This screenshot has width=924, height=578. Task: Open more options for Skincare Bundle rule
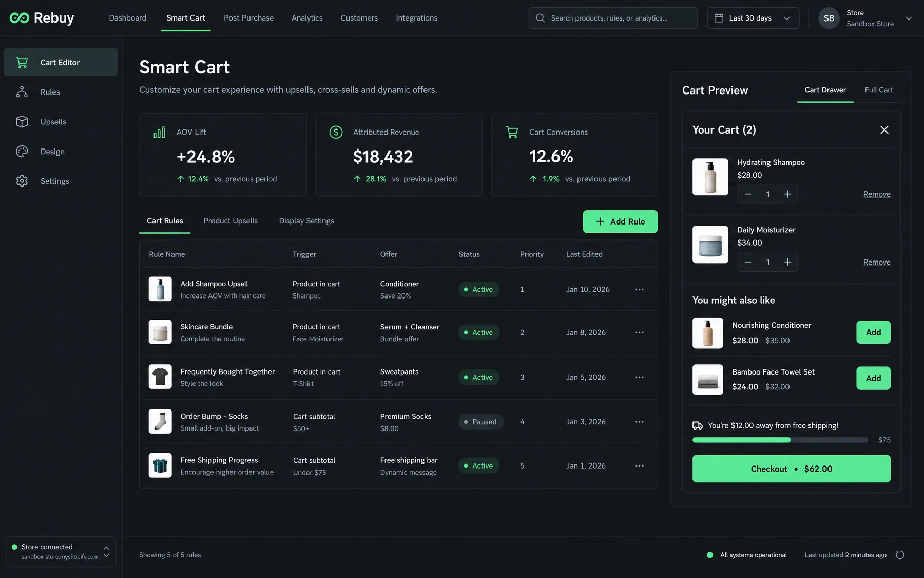click(x=639, y=332)
